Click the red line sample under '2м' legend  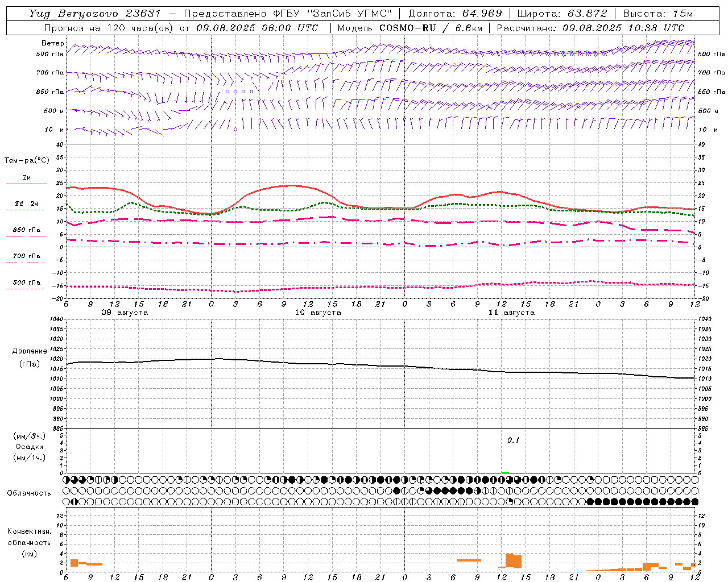[26, 184]
